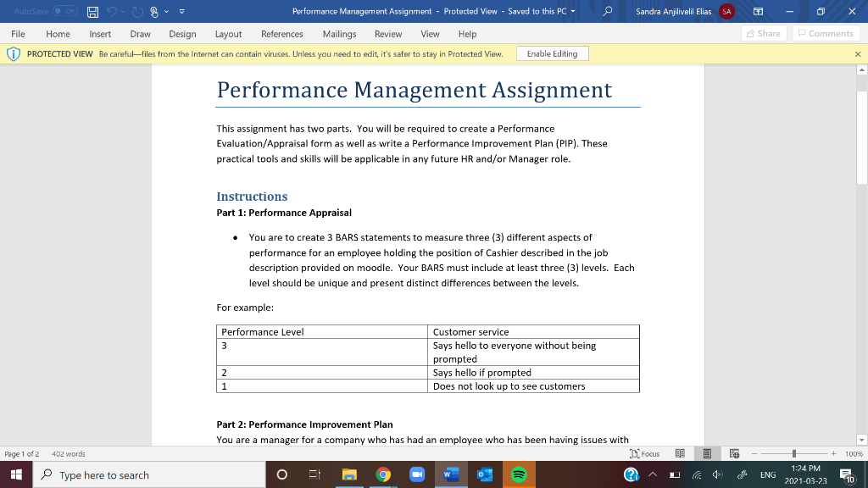Click the Share button
The width and height of the screenshot is (868, 488).
[x=762, y=32]
